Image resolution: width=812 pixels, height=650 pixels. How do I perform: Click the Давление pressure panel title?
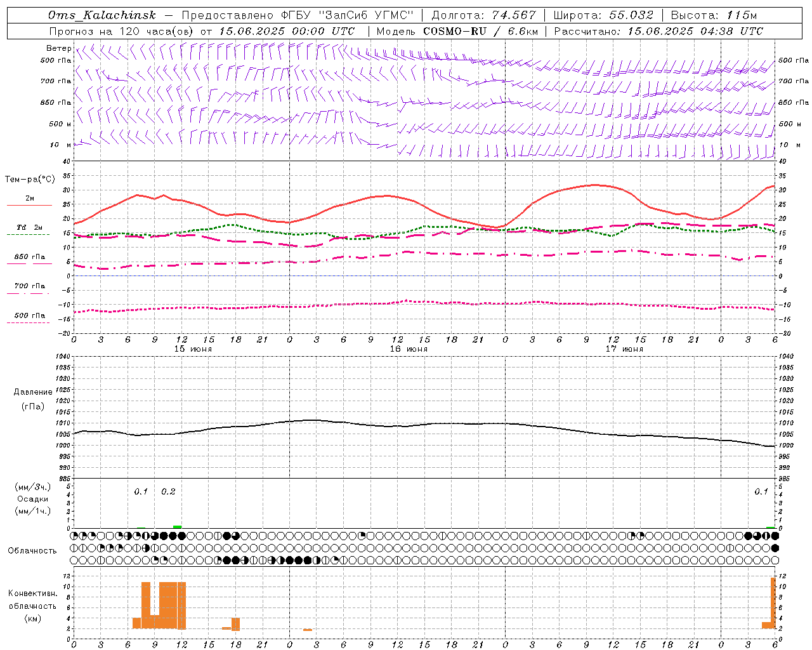tap(33, 392)
